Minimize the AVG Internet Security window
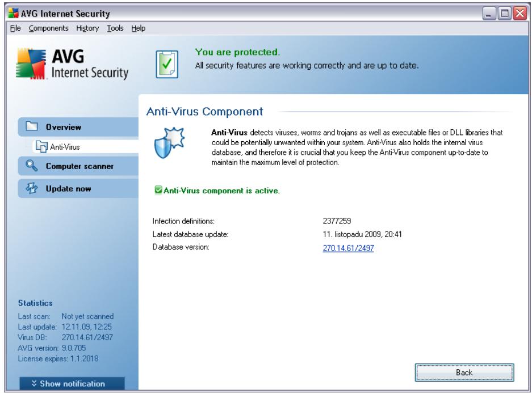This screenshot has width=532, height=393. pos(489,14)
